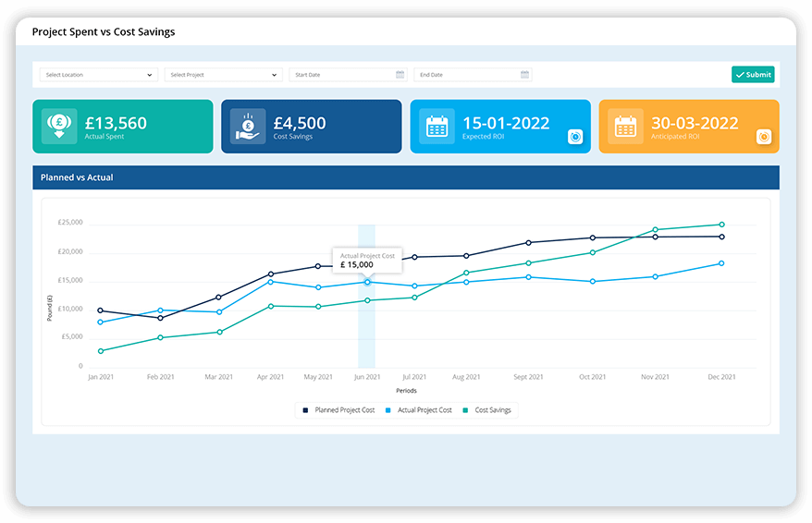Expand the Select Location dropdown
The height and width of the screenshot is (523, 812).
(99, 75)
